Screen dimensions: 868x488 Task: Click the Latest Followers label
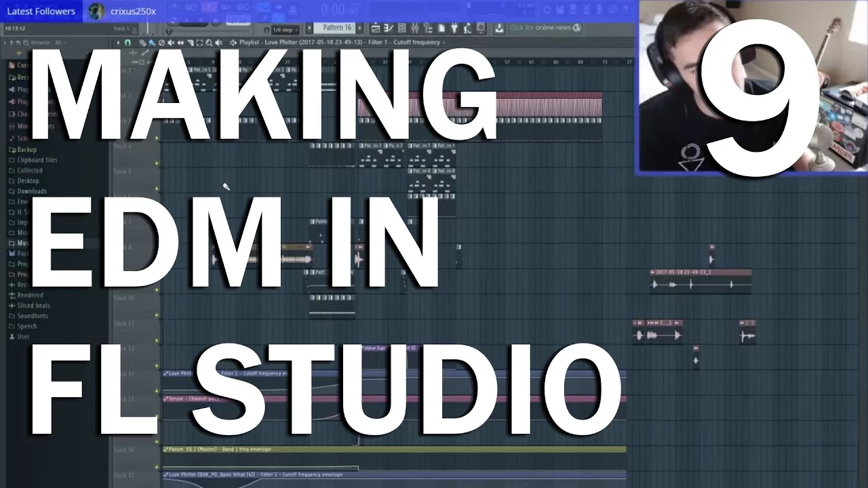pyautogui.click(x=41, y=11)
